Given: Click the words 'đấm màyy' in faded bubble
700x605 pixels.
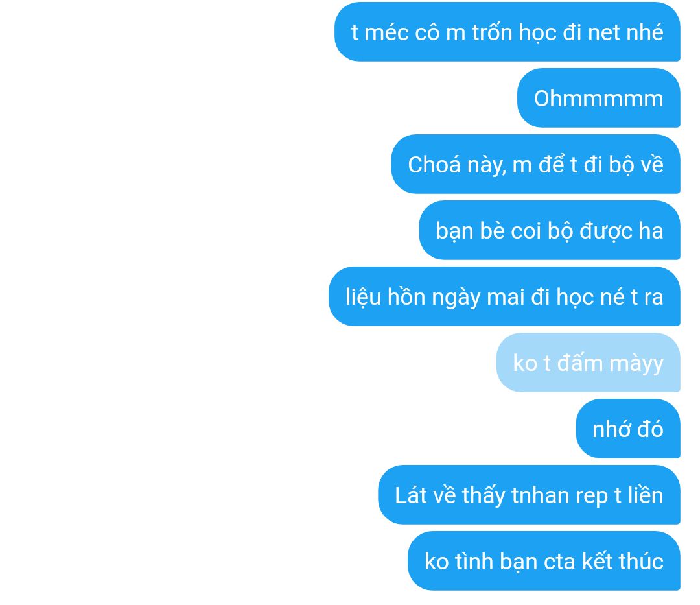Looking at the screenshot, I should pos(611,363).
